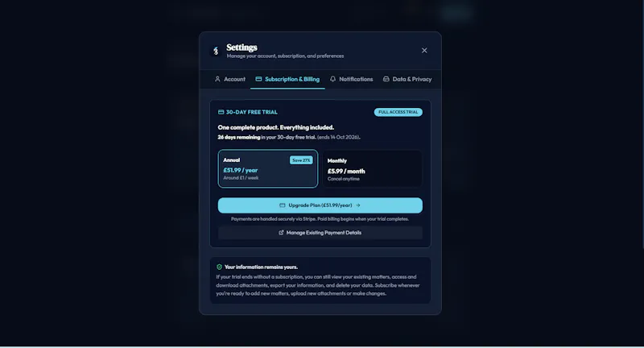Open the Account tab
Viewport: 644px width, 348px height.
point(230,79)
